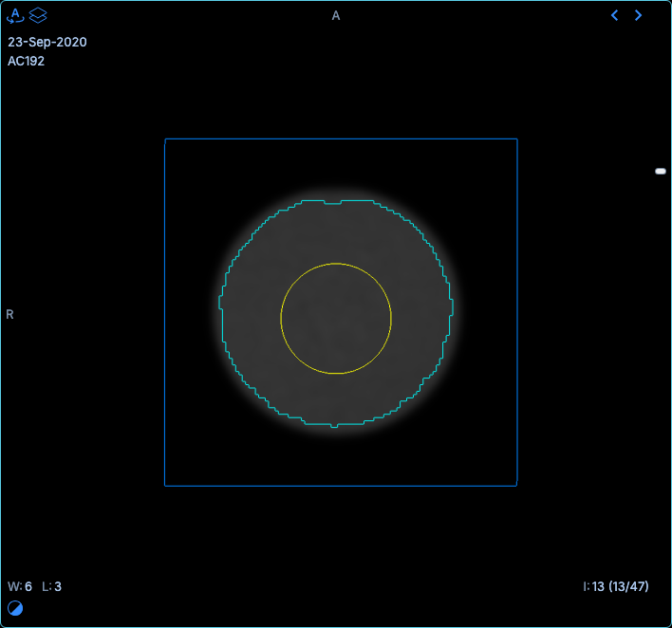672x628 pixels.
Task: Toggle the contrast invert icon
Action: [15, 608]
